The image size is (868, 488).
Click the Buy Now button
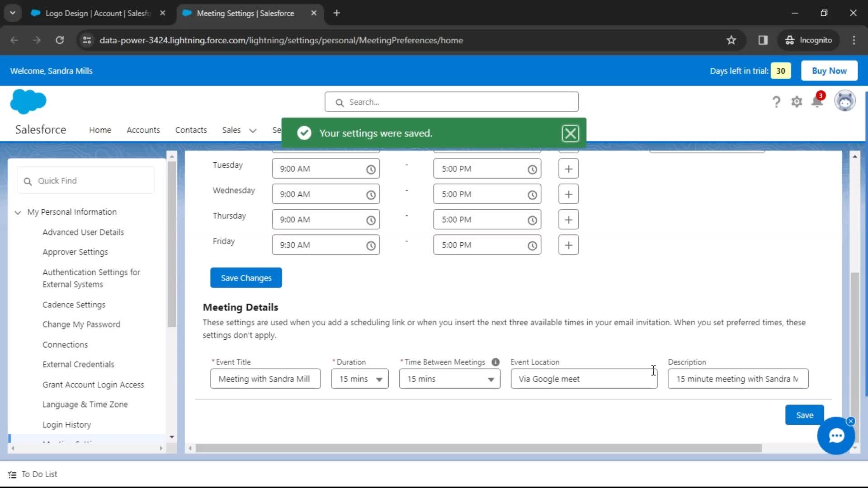tap(829, 71)
